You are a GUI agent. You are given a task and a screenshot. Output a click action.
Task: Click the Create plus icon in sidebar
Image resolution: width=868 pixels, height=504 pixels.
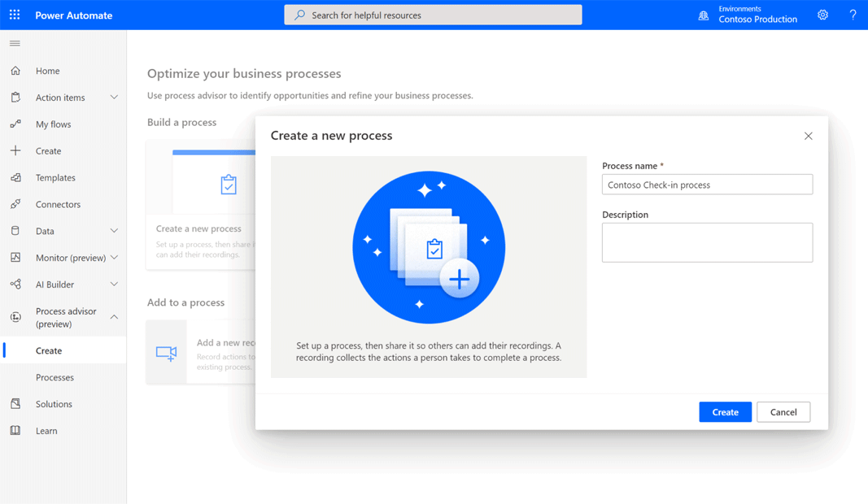pyautogui.click(x=15, y=150)
